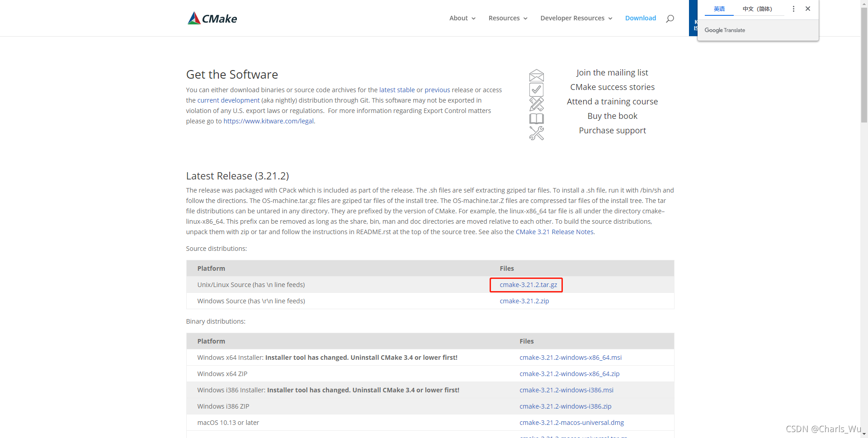This screenshot has width=868, height=438.
Task: Download cmake-3.21.2-windows-x86_64.msi
Action: (571, 358)
